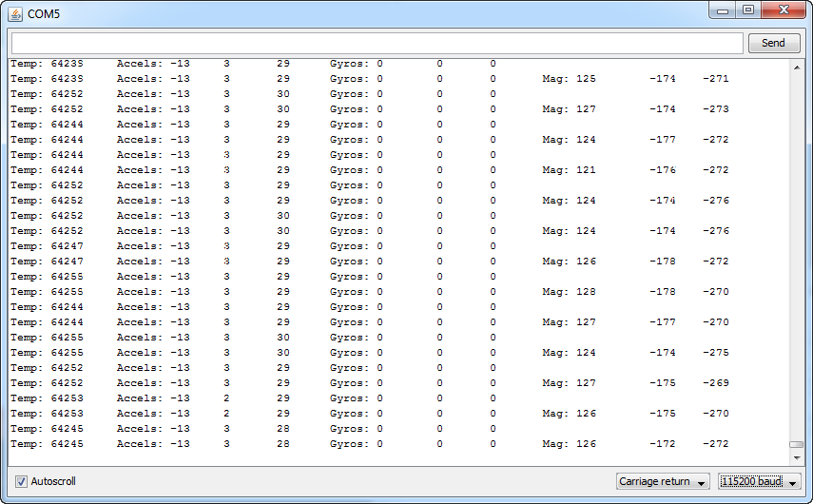Open the 115200 baud rate dropdown
Screen dimensions: 813x504
(x=760, y=481)
